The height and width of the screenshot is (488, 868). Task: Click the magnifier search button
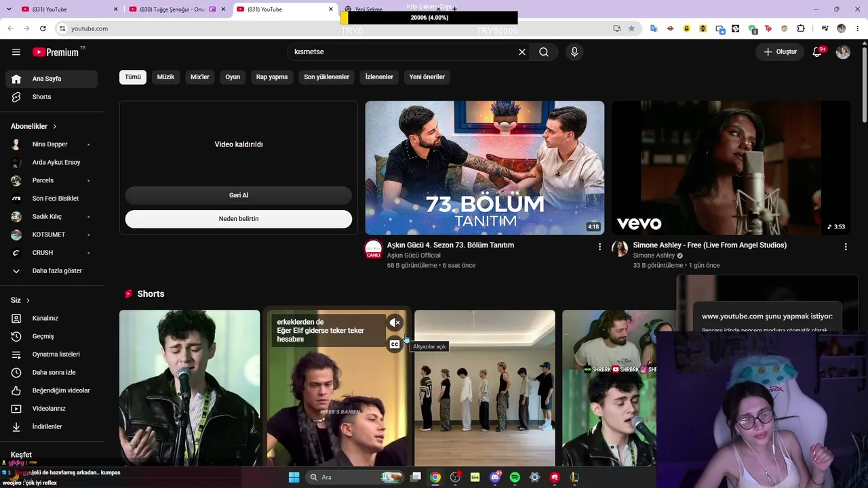coord(544,52)
